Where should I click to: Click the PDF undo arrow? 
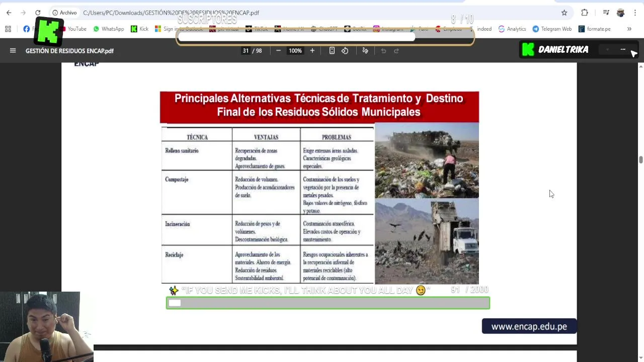[383, 50]
